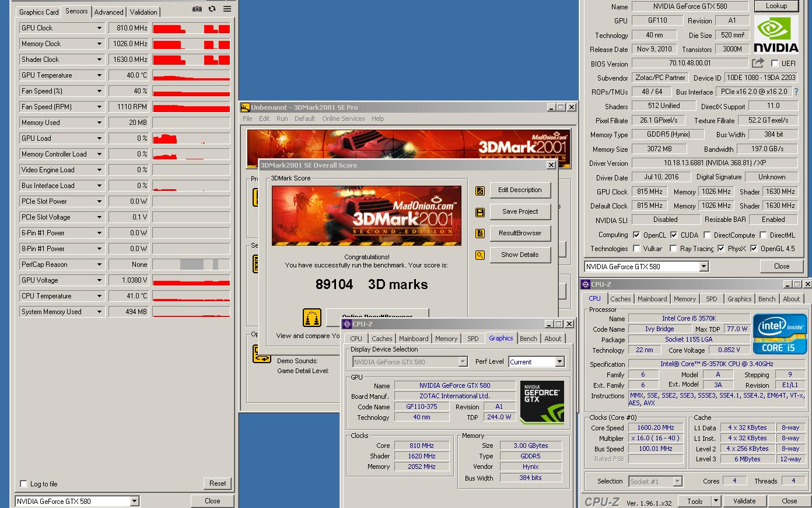The width and height of the screenshot is (812, 508).
Task: Click the bus interface question mark icon
Action: (796, 92)
